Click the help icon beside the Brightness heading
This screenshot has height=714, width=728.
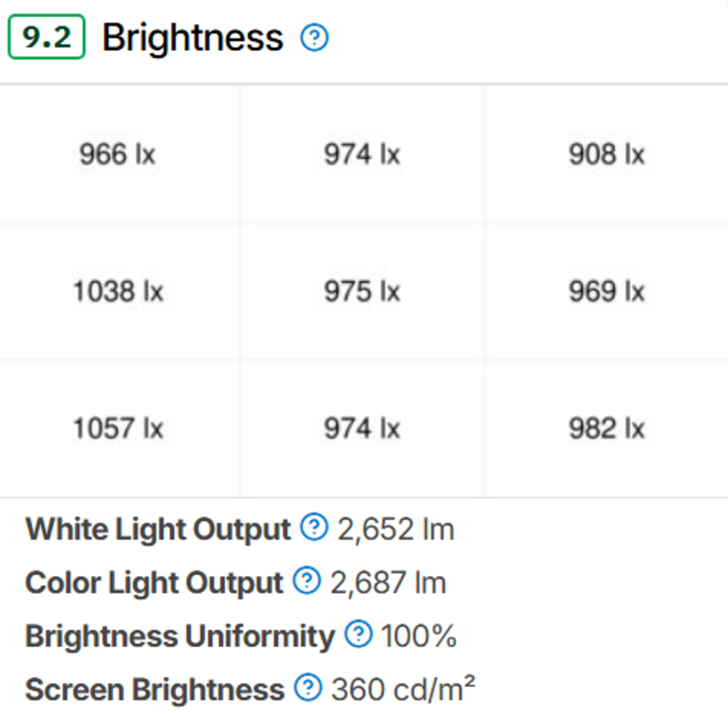coord(314,38)
